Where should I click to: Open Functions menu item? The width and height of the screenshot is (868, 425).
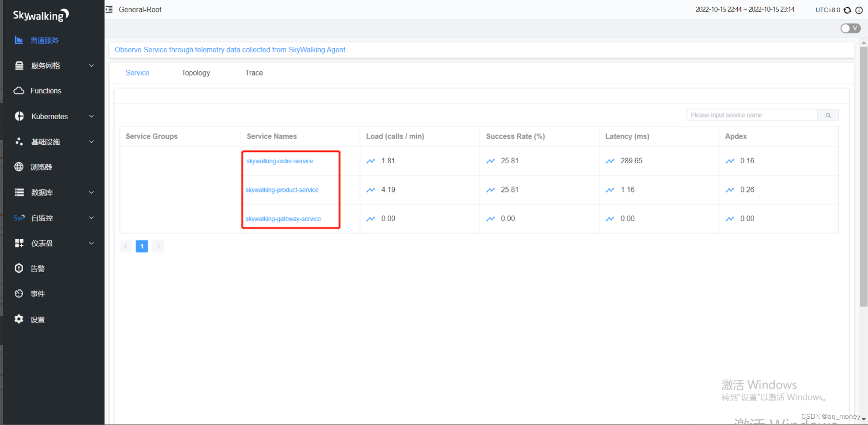46,91
